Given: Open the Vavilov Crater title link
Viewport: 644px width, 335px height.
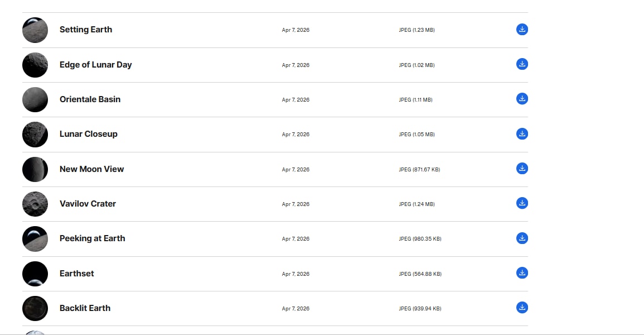Looking at the screenshot, I should pos(88,204).
